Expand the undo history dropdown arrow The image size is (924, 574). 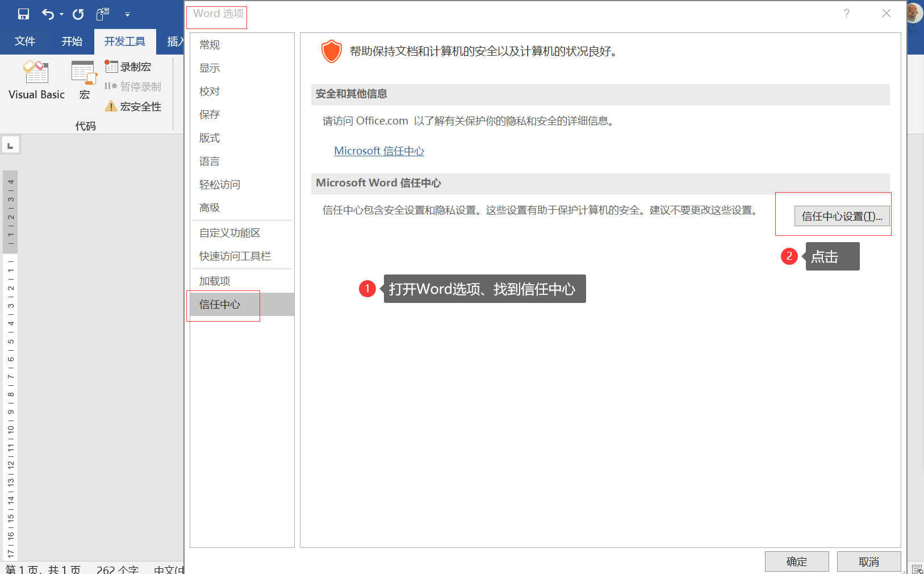pos(61,14)
